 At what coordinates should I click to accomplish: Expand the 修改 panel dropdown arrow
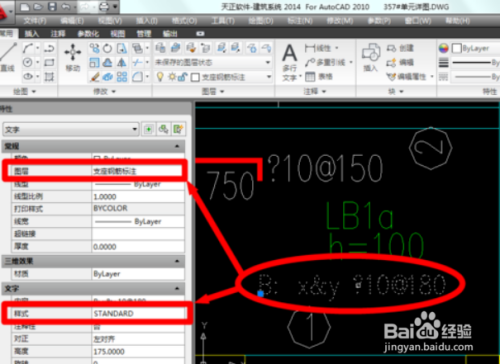(113, 91)
